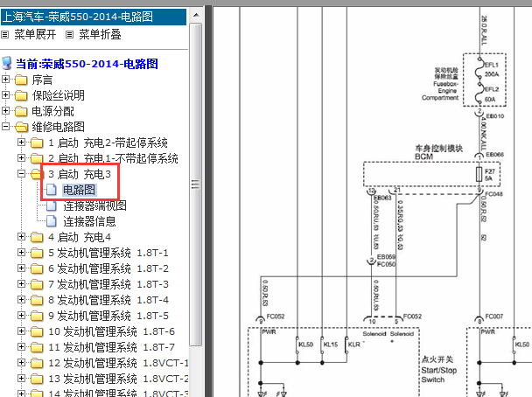This screenshot has width=532, height=397.
Task: Select the 维修电路图 folder label
Action: click(x=58, y=127)
